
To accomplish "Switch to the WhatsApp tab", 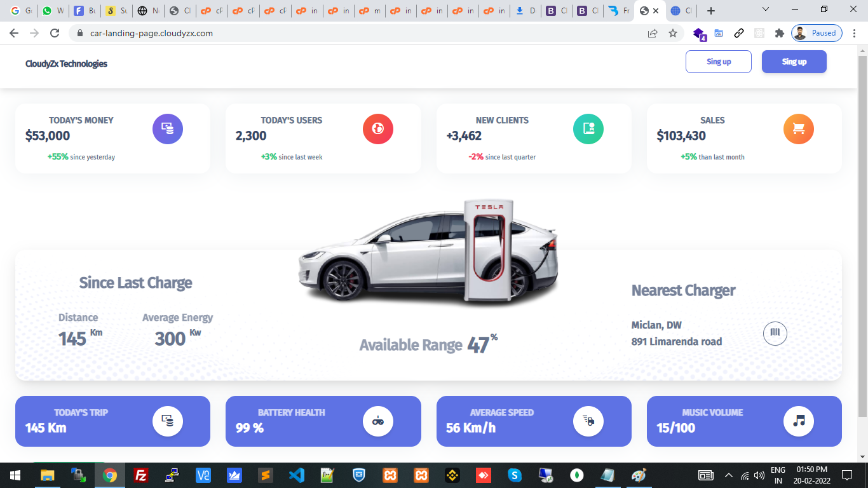I will coord(53,11).
